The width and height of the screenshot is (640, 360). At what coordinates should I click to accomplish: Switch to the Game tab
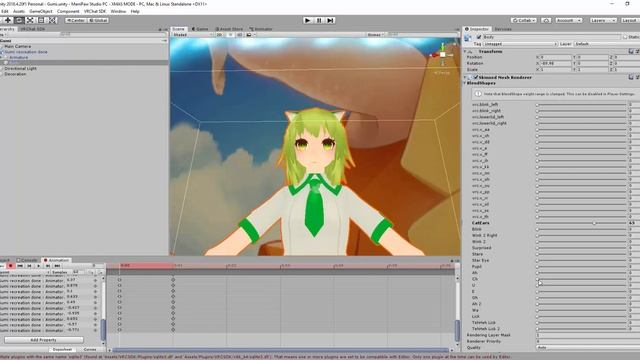coord(200,29)
